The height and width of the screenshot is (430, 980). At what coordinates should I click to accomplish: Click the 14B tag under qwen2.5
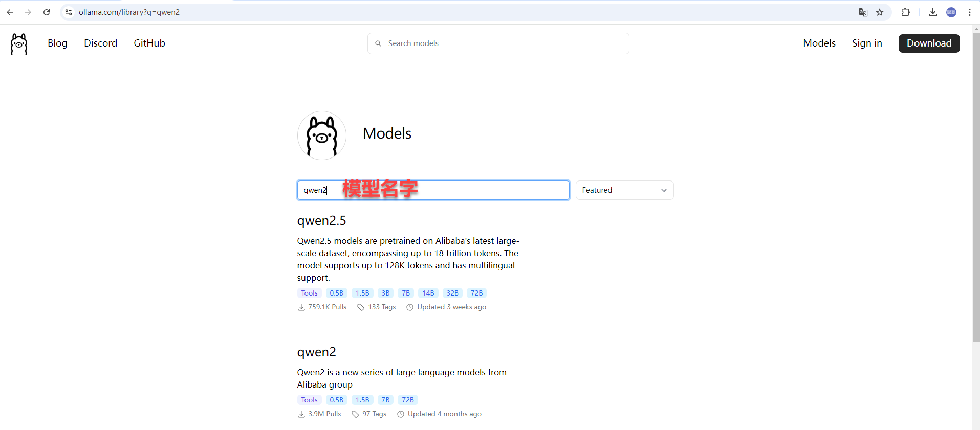428,293
